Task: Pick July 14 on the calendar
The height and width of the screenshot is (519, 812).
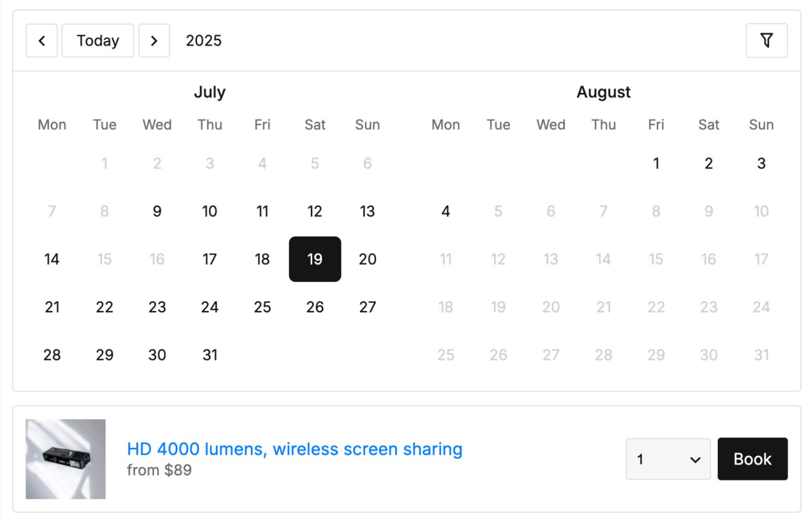Action: [x=52, y=259]
